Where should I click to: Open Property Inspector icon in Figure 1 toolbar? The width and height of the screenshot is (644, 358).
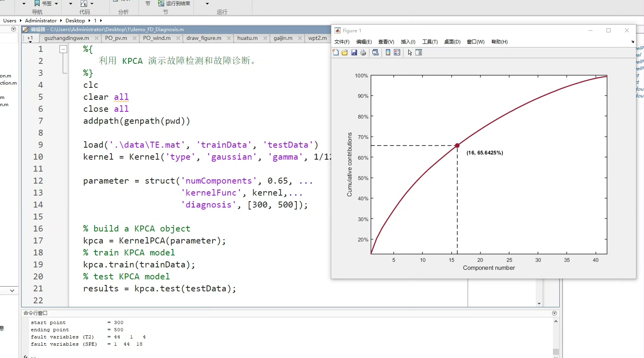(x=419, y=52)
